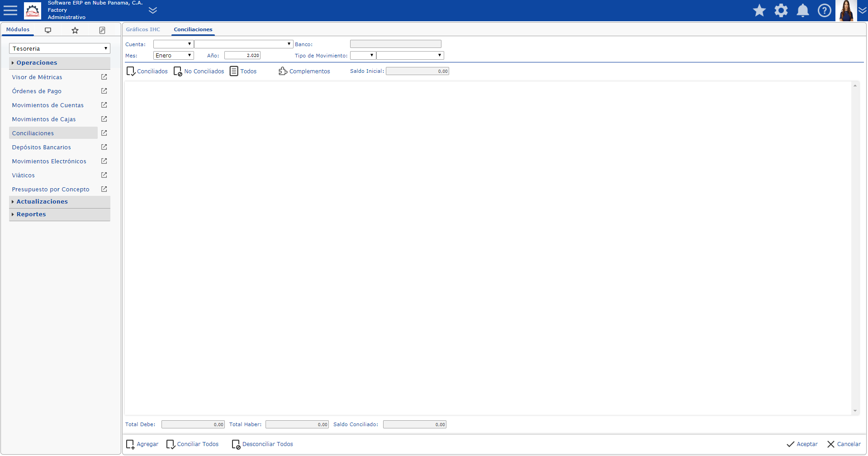Image resolution: width=868 pixels, height=456 pixels.
Task: Open Visor de Métricas
Action: point(37,77)
